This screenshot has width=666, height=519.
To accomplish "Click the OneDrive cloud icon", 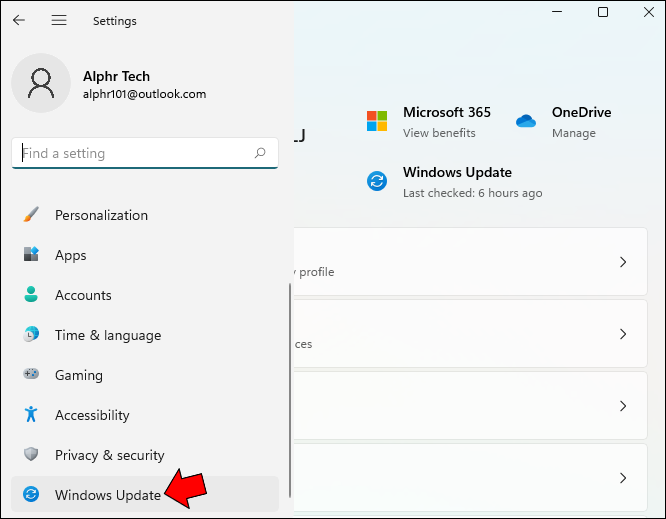I will click(526, 121).
